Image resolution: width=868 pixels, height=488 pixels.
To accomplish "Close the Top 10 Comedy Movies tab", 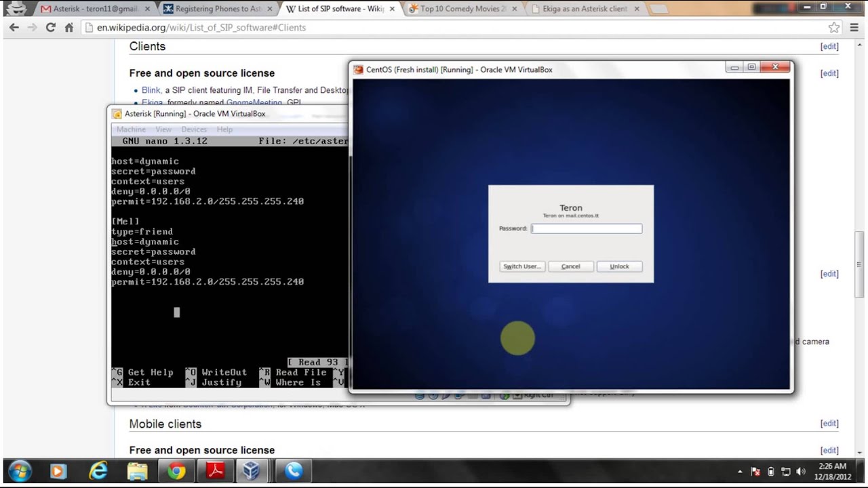I will coord(514,9).
